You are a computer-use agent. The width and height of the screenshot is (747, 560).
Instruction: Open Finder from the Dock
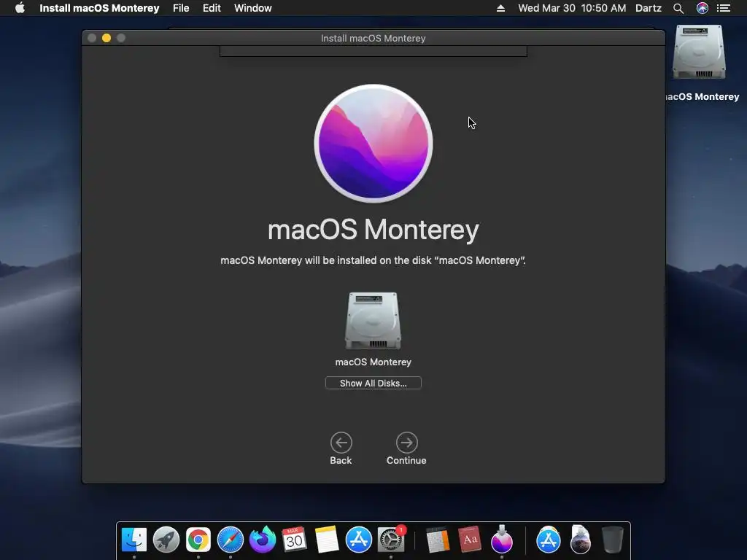pyautogui.click(x=134, y=540)
